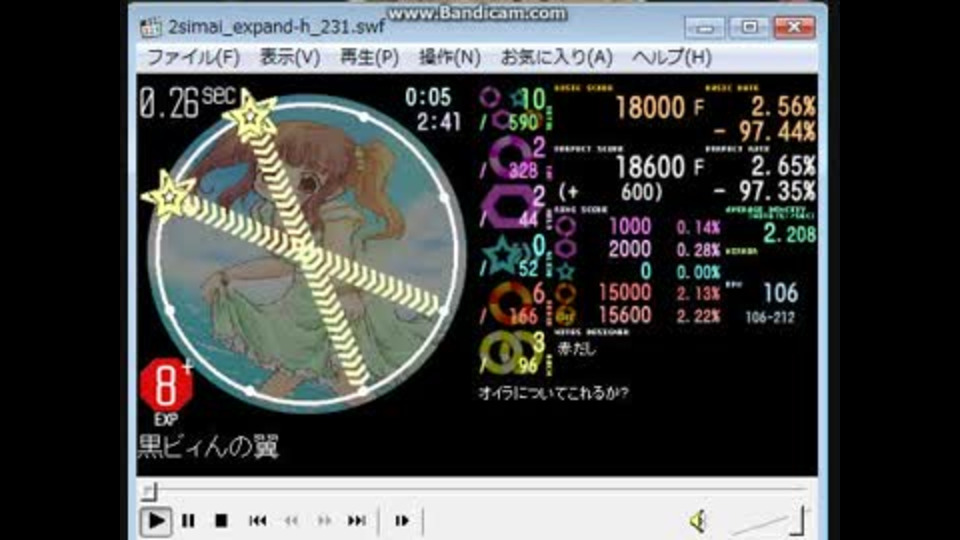Click the BPM value 106
960x540 pixels.
click(781, 293)
